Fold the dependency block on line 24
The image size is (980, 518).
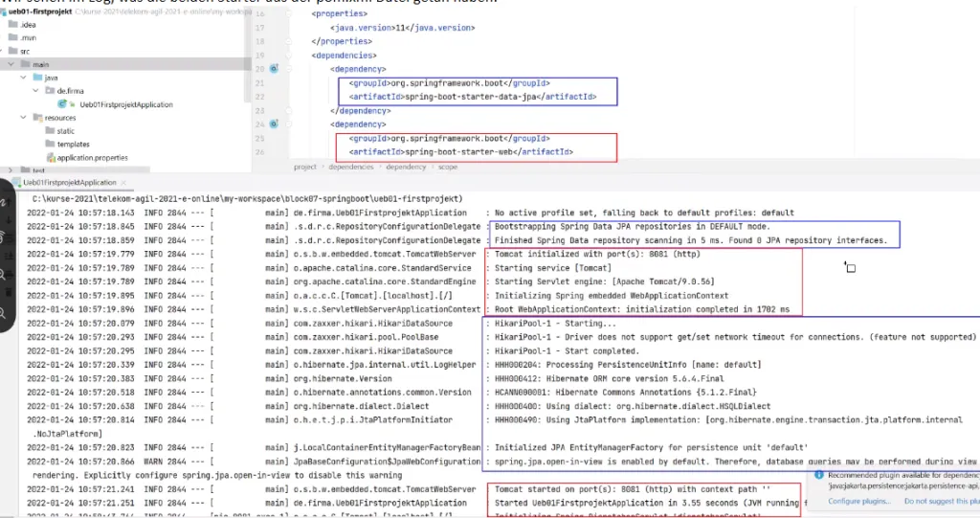point(289,124)
